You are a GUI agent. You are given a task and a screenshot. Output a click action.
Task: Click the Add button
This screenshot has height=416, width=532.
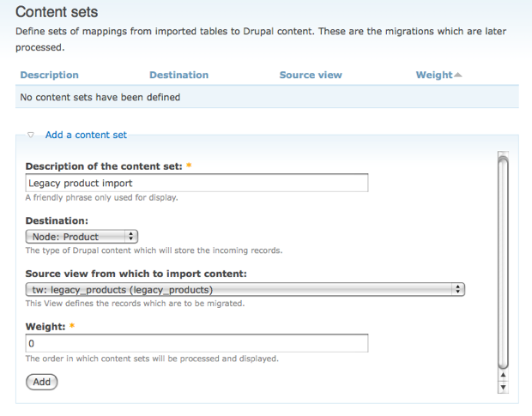point(42,382)
